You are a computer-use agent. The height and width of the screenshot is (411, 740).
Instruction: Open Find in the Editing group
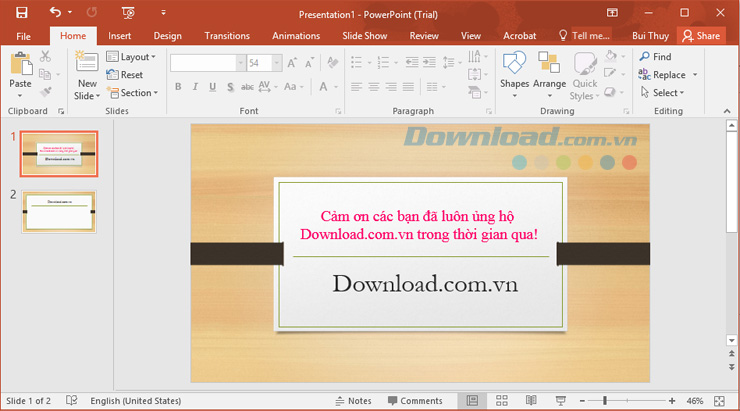point(656,57)
